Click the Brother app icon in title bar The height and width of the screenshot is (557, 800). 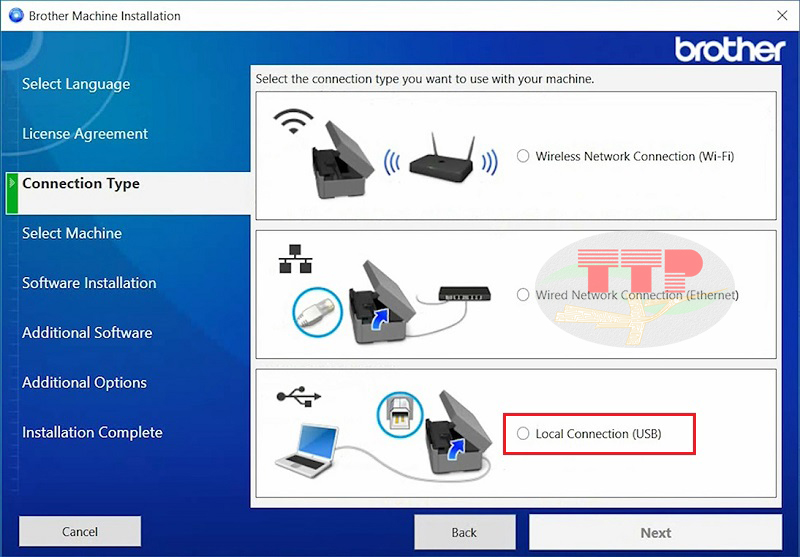pos(16,15)
